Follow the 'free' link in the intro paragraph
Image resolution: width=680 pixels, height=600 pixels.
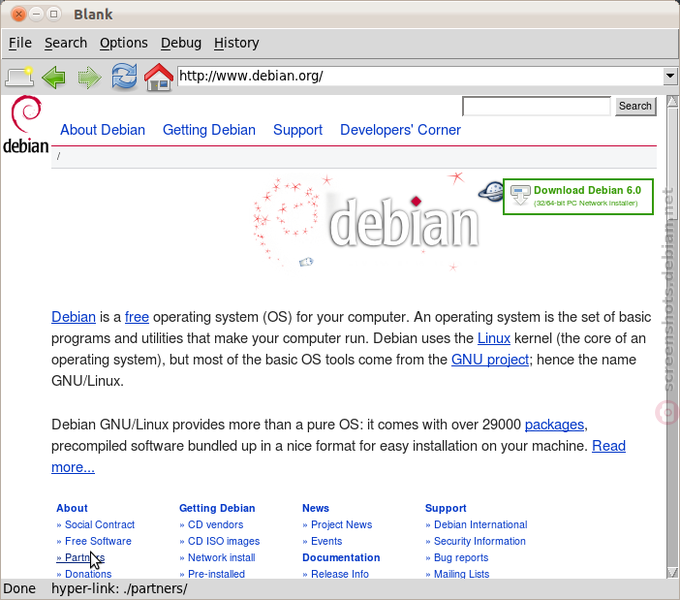(137, 317)
